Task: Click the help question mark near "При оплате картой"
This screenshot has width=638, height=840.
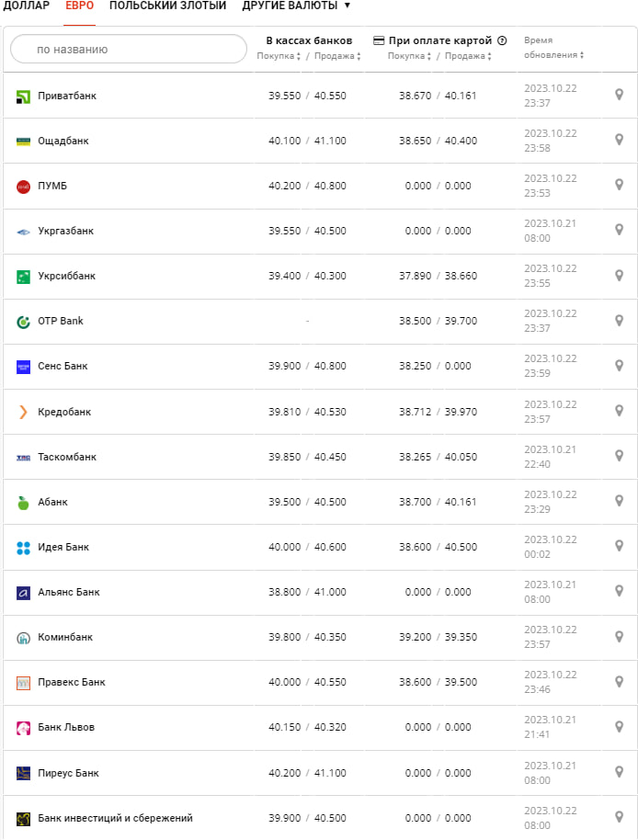Action: [x=502, y=40]
